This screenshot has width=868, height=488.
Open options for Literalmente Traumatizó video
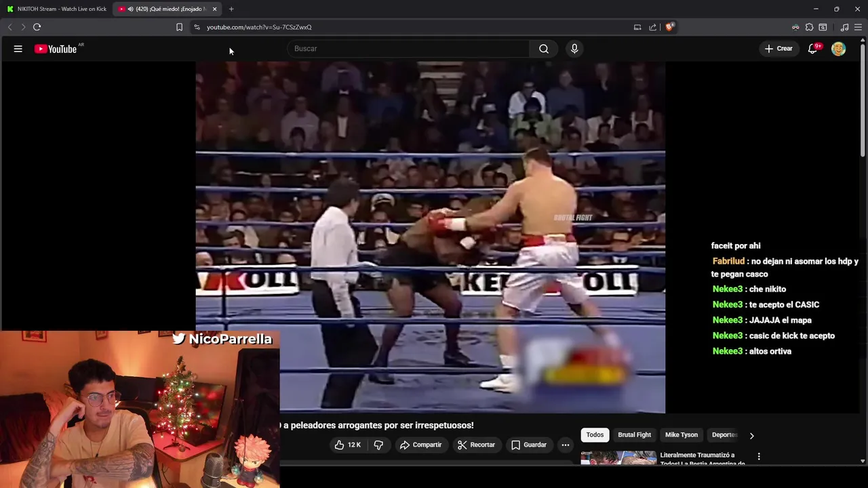pyautogui.click(x=759, y=457)
